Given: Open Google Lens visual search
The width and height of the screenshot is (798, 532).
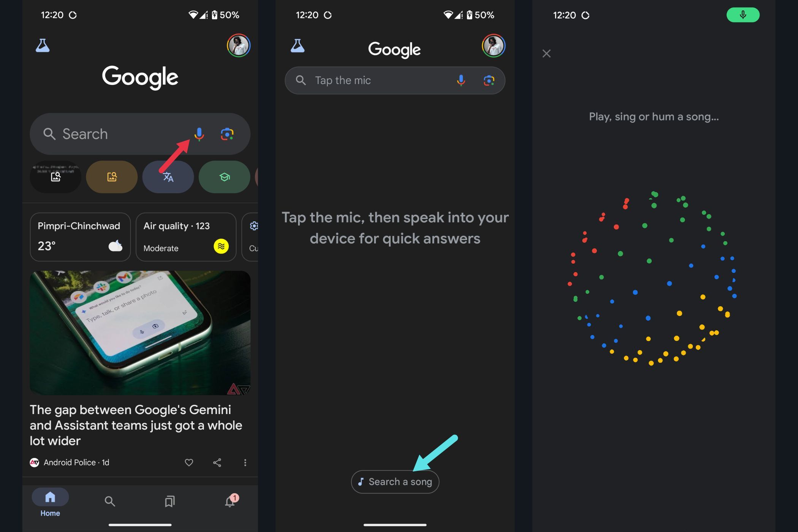Looking at the screenshot, I should [x=227, y=132].
